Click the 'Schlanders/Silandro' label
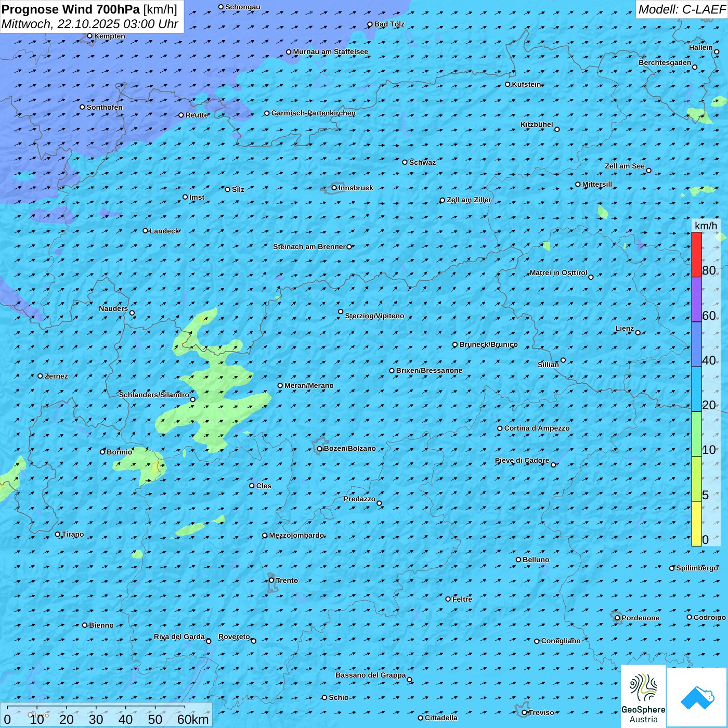 154,395
